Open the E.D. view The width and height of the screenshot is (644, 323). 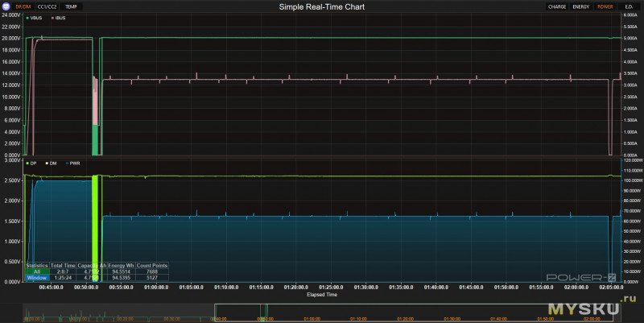629,6
